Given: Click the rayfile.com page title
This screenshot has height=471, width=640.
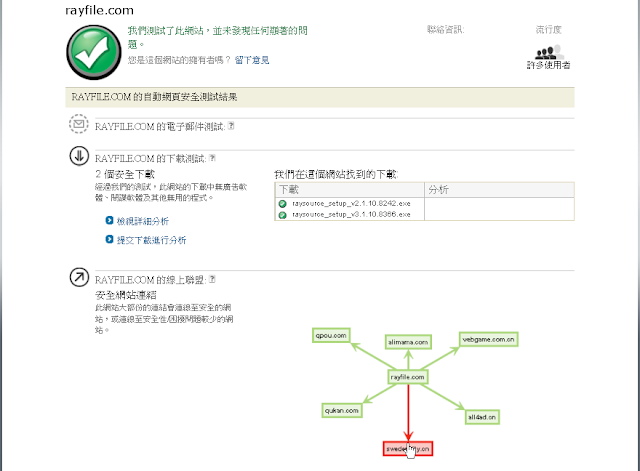Looking at the screenshot, I should click(100, 10).
